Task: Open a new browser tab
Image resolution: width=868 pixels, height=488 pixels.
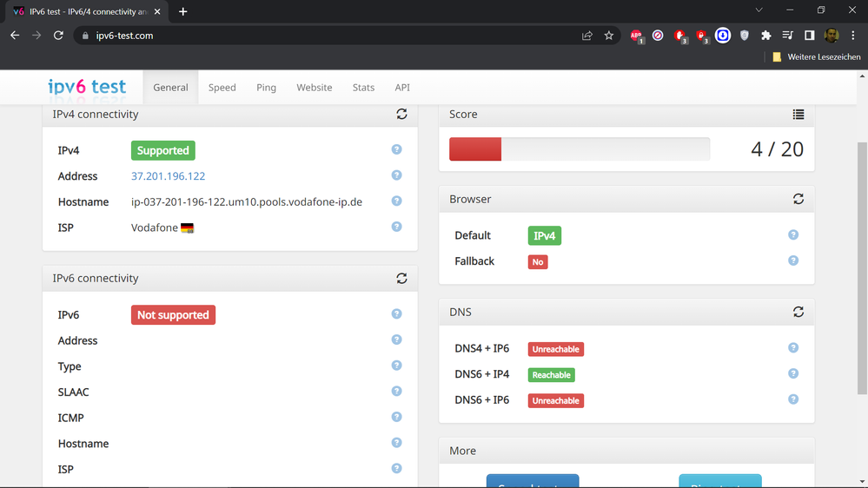Action: [x=182, y=11]
